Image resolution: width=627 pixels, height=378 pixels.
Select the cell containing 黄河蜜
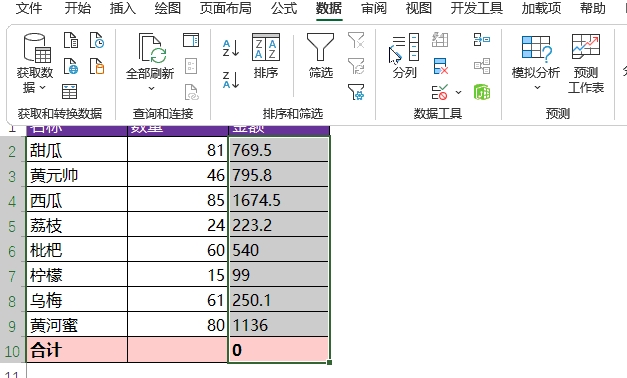tap(77, 325)
